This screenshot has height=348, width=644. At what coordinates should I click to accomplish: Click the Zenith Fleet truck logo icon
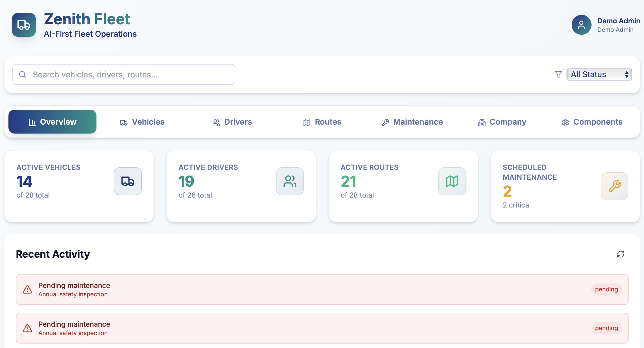24,25
